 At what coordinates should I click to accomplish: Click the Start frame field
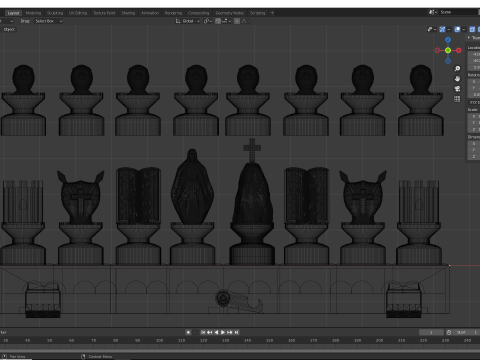coord(467,332)
